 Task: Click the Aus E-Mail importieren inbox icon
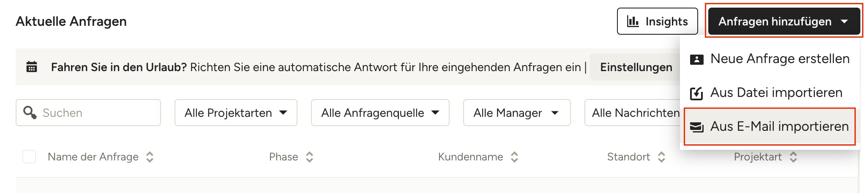pyautogui.click(x=696, y=127)
